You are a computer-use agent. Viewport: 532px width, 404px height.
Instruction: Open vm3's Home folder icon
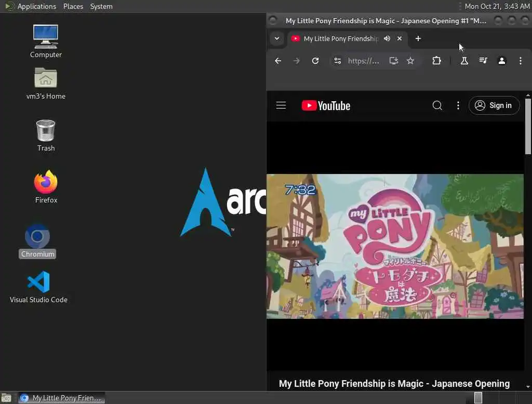[46, 84]
